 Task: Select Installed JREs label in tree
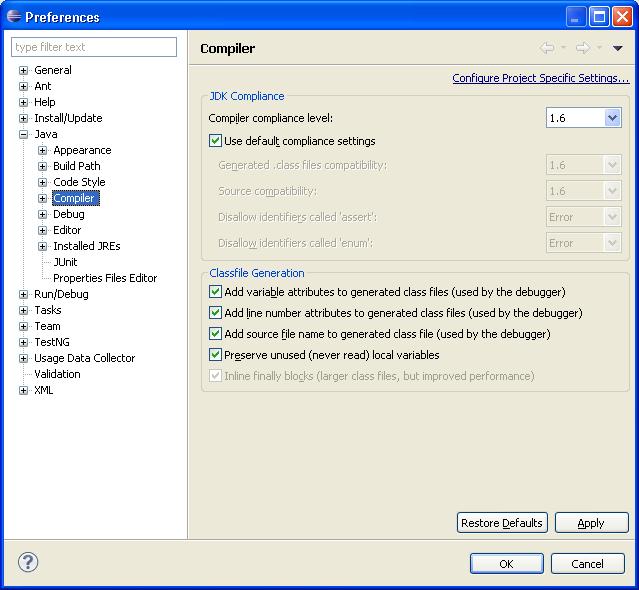(x=87, y=246)
